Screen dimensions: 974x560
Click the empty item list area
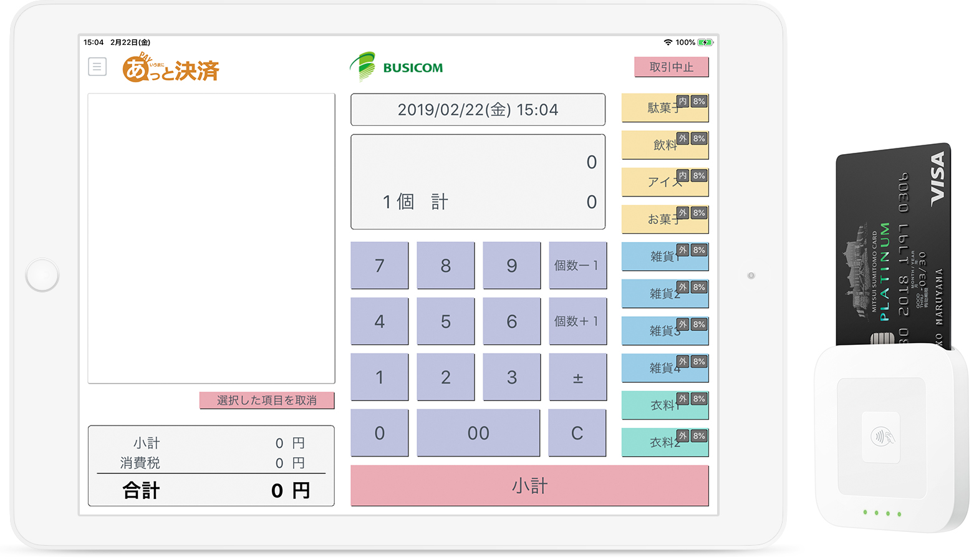tap(211, 238)
